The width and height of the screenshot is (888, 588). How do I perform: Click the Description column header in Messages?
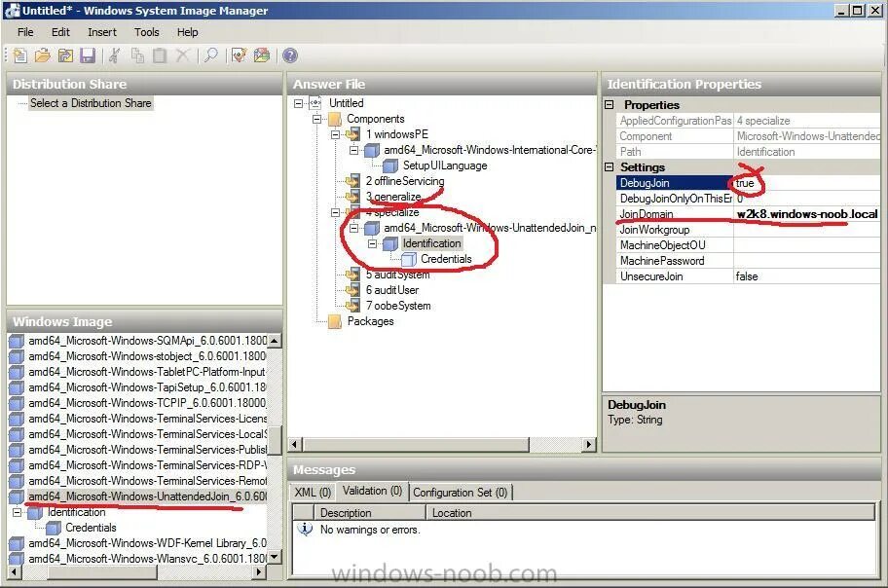370,513
